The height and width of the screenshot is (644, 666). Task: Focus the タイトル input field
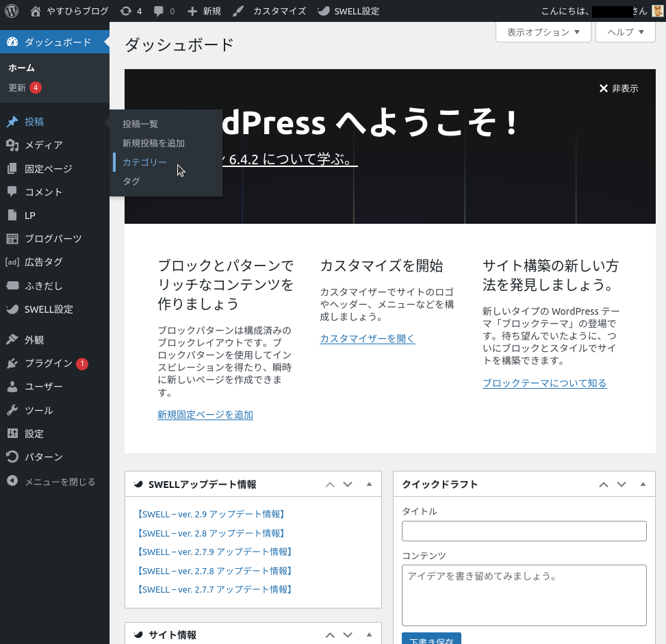pos(524,531)
